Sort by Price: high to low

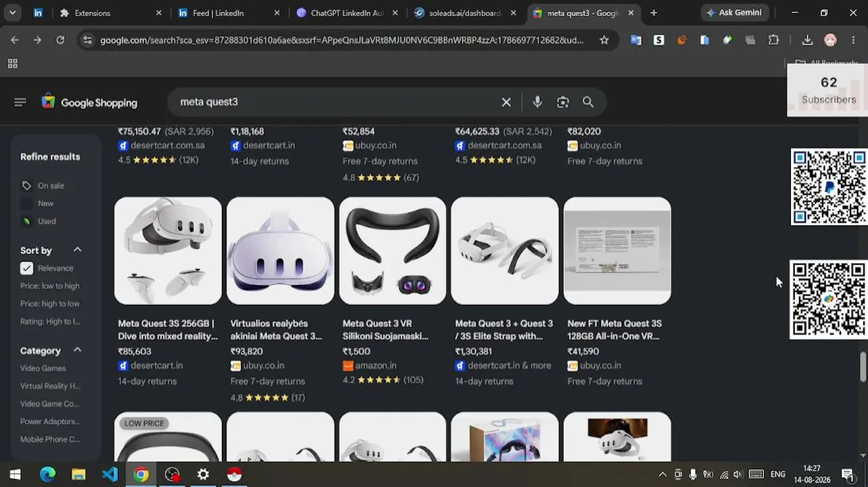tap(50, 304)
